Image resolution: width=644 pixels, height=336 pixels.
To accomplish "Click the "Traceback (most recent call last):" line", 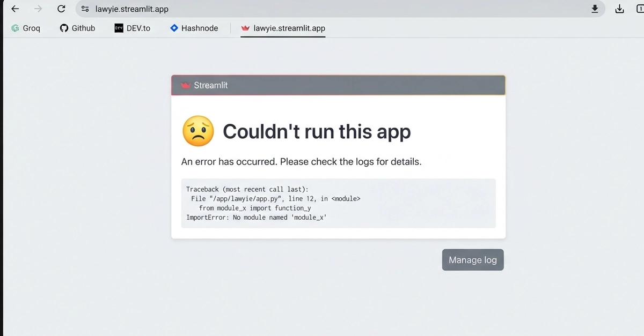I will pyautogui.click(x=247, y=189).
